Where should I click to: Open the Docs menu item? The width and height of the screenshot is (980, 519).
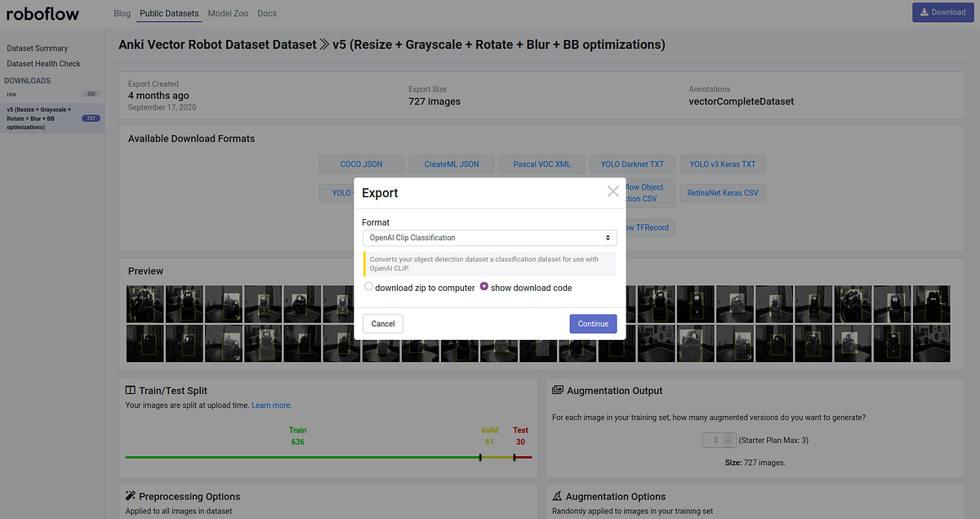[x=266, y=13]
